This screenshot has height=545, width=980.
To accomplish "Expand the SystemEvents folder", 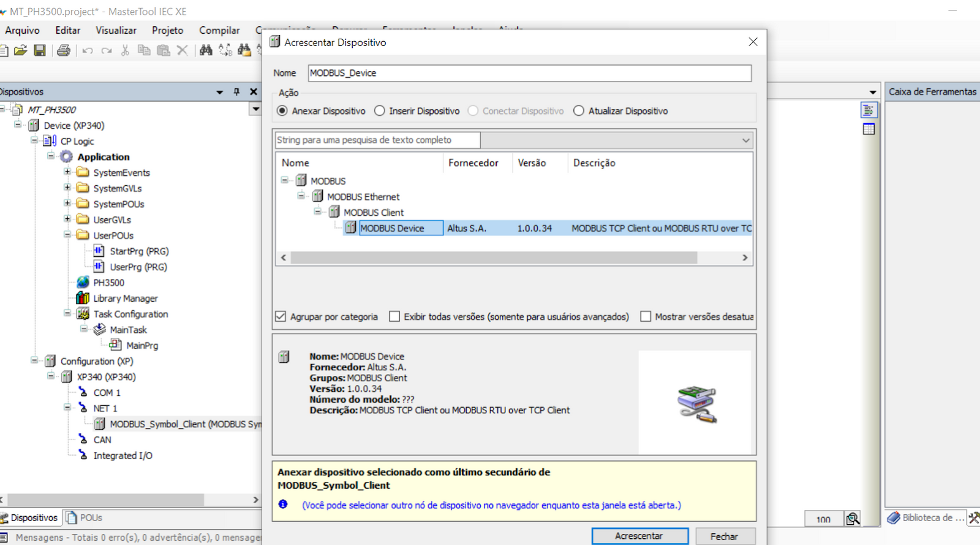I will pos(67,172).
